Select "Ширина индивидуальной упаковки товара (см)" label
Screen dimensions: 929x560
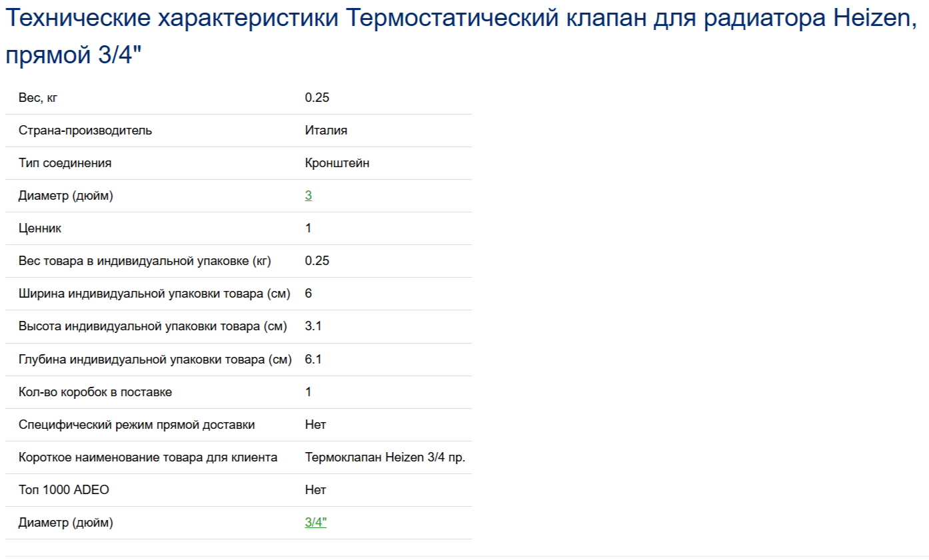point(155,294)
